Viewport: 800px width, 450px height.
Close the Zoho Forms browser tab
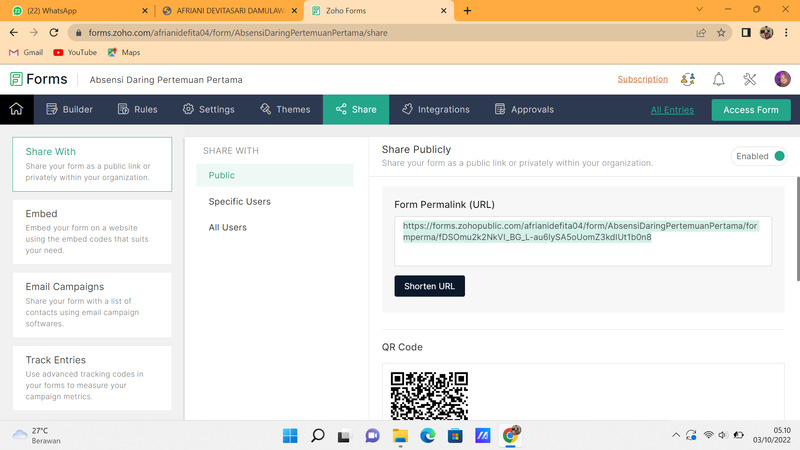(x=443, y=10)
